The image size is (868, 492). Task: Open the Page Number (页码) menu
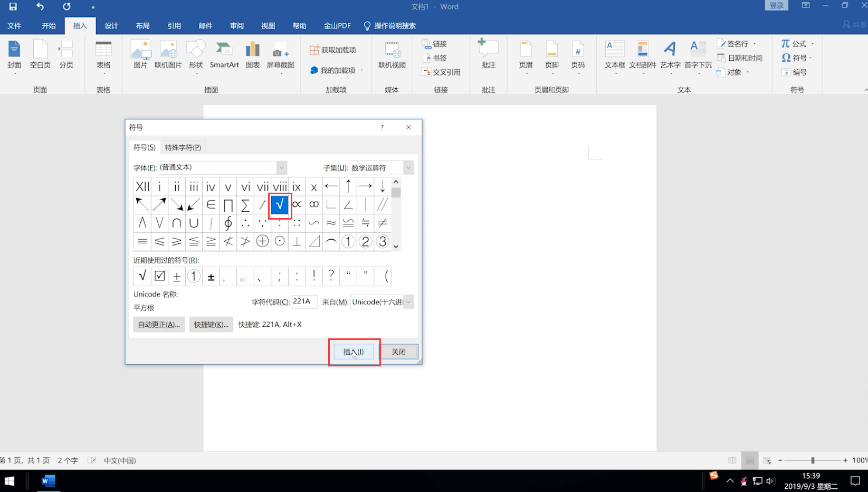(x=578, y=57)
